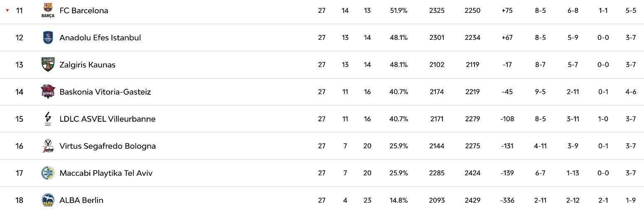
Task: Go to Baskonia Vitoria-Gasteiz team page
Action: tap(105, 92)
